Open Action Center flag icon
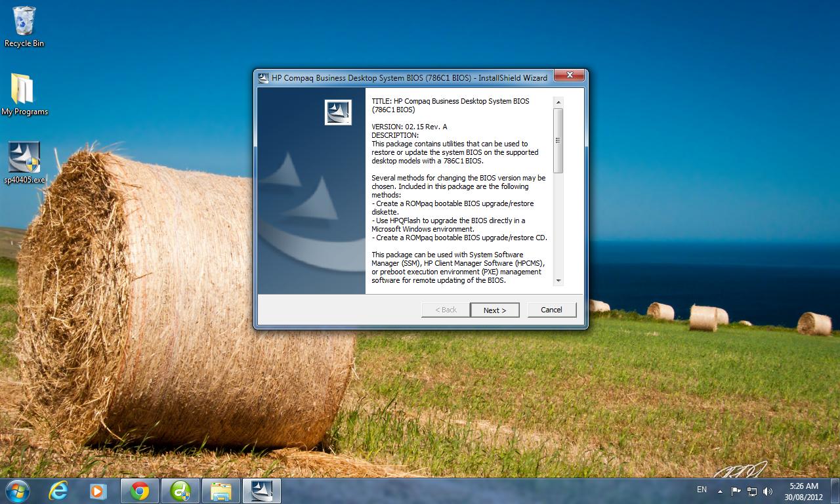 736,491
